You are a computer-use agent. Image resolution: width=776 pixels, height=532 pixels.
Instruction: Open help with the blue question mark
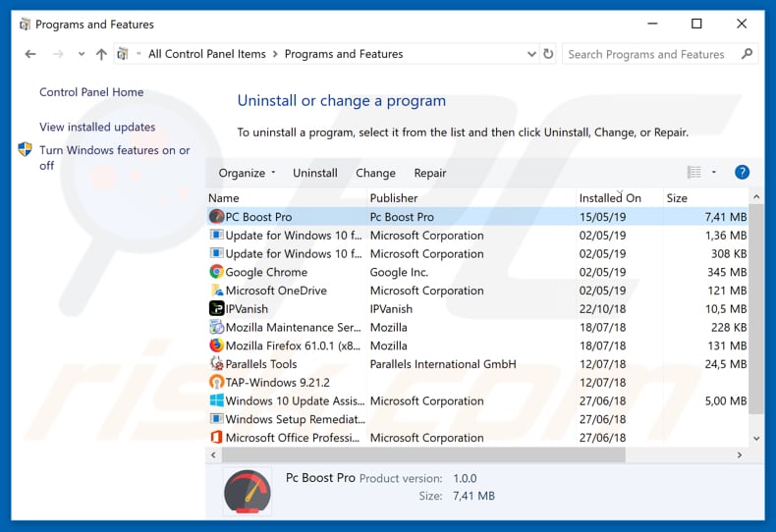pos(742,173)
